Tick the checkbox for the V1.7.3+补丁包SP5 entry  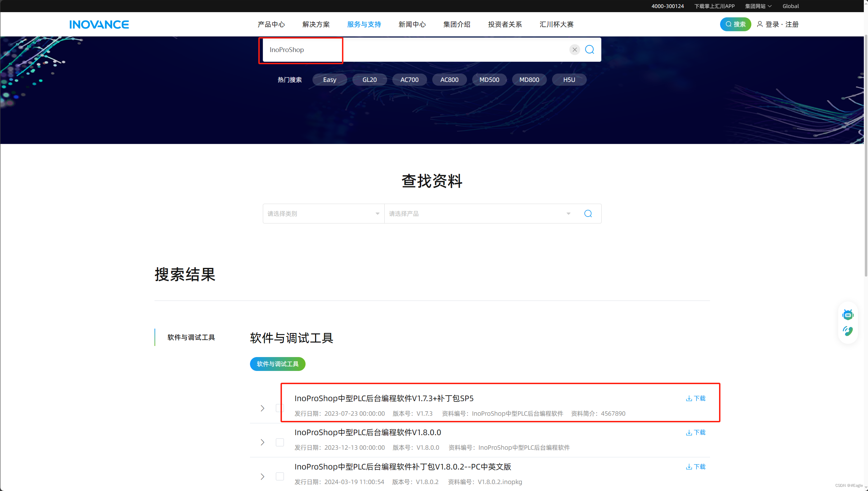[279, 408]
